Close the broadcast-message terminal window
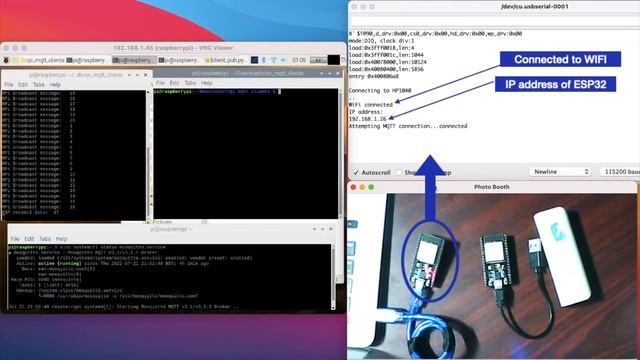The width and height of the screenshot is (640, 360). point(146,75)
